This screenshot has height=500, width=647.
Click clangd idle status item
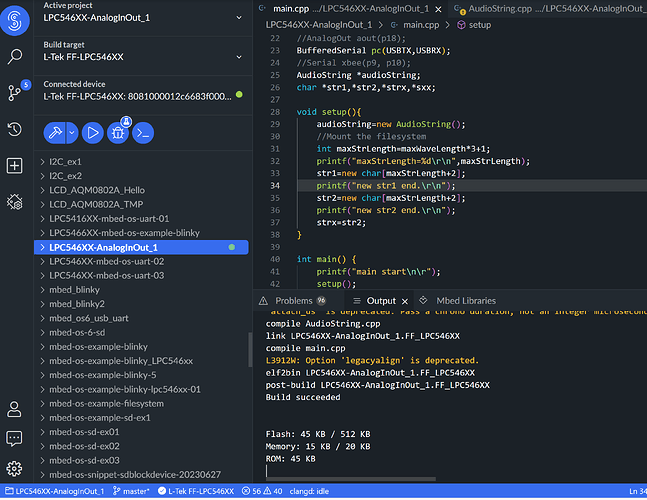(309, 492)
